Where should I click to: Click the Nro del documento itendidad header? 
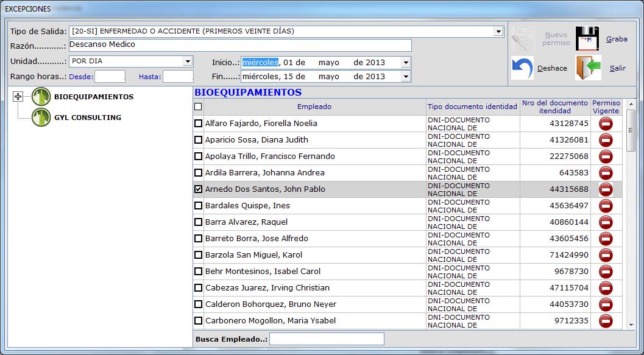pyautogui.click(x=555, y=107)
